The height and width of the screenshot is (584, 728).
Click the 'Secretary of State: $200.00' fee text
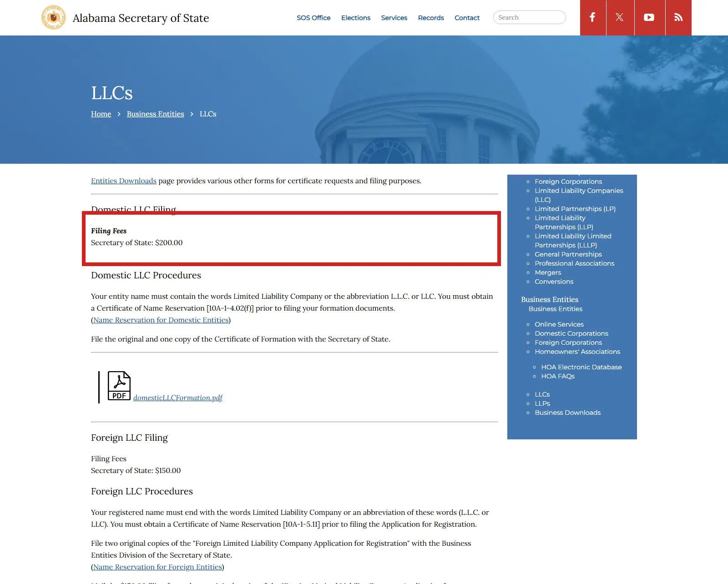(137, 242)
